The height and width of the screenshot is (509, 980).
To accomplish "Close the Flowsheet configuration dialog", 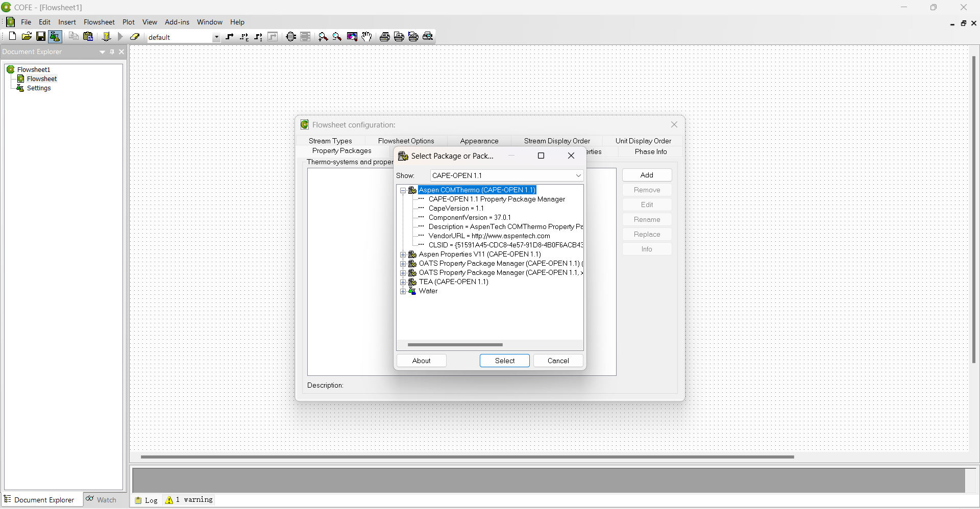I will click(x=674, y=124).
